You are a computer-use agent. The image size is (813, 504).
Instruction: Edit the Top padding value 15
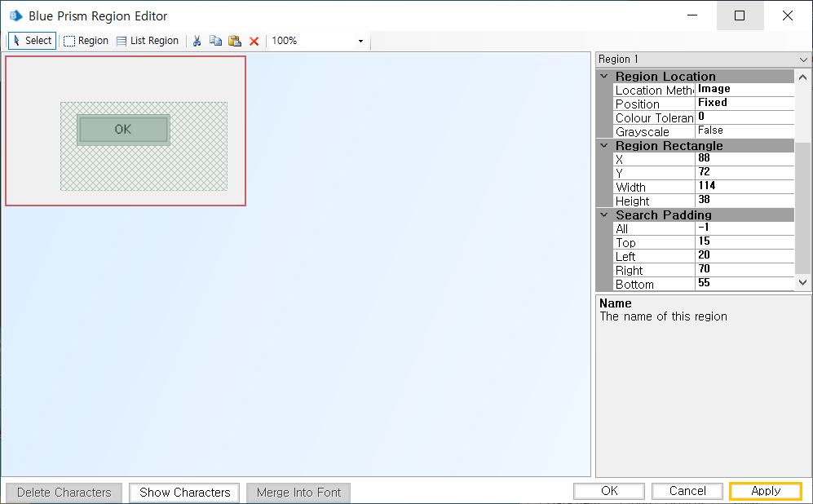tap(745, 241)
